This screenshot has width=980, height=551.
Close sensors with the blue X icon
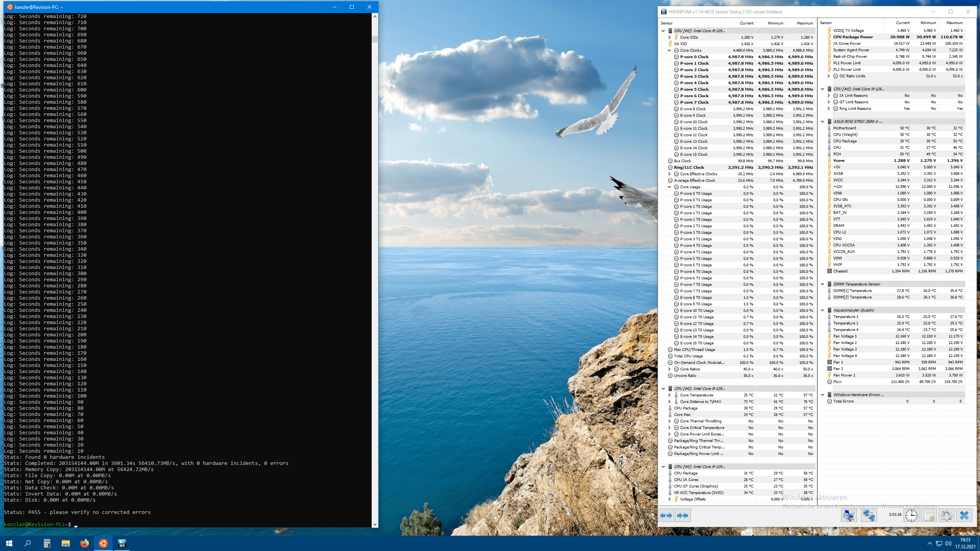964,515
